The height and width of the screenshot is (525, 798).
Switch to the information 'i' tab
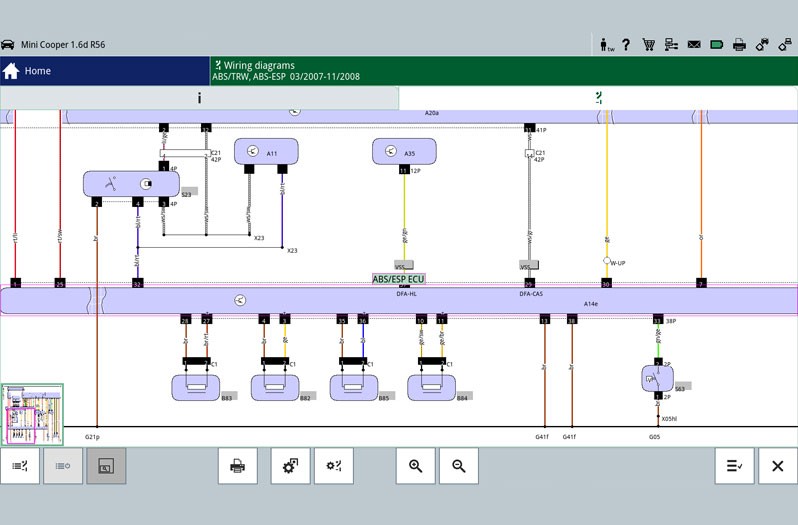[x=199, y=98]
